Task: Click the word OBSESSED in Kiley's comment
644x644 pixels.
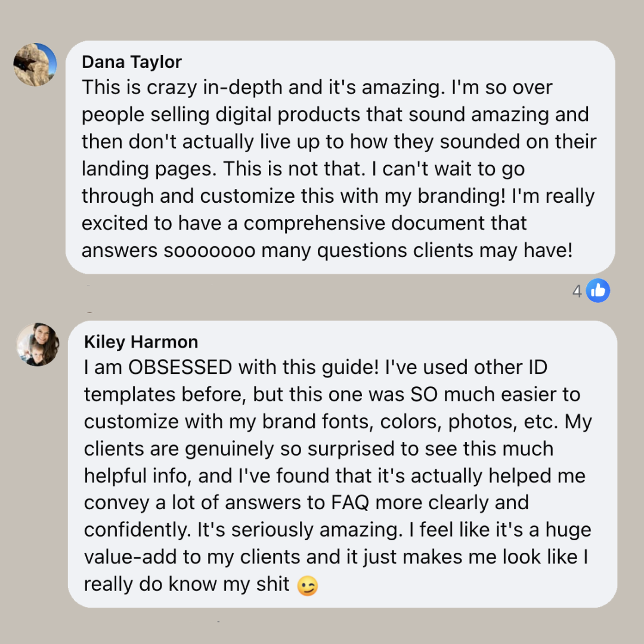Action: [180, 367]
